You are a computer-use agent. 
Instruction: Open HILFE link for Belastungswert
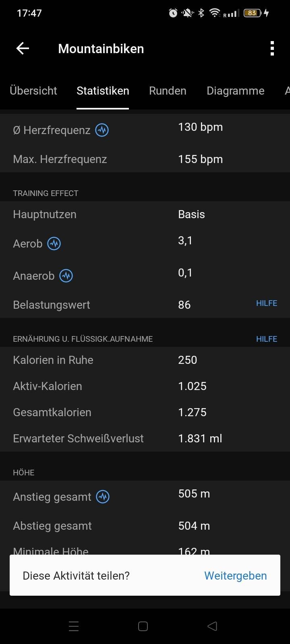(266, 303)
